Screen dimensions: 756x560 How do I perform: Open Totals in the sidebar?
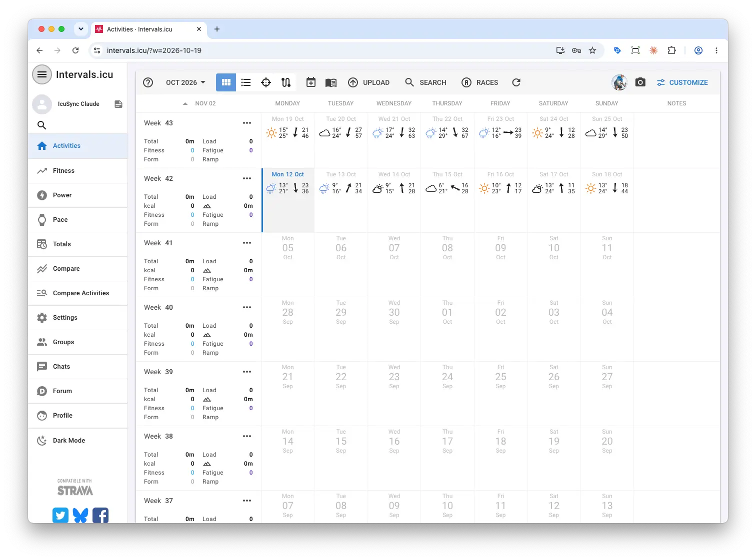(x=78, y=244)
